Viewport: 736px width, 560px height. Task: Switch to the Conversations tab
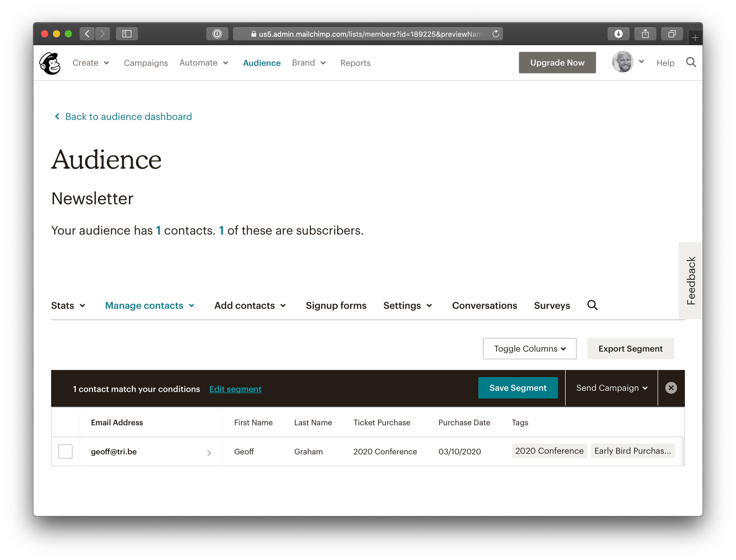pos(484,306)
